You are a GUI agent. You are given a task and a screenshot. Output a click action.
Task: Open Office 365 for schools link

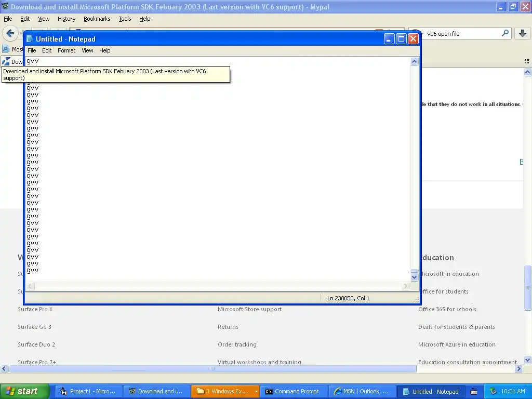click(x=447, y=309)
